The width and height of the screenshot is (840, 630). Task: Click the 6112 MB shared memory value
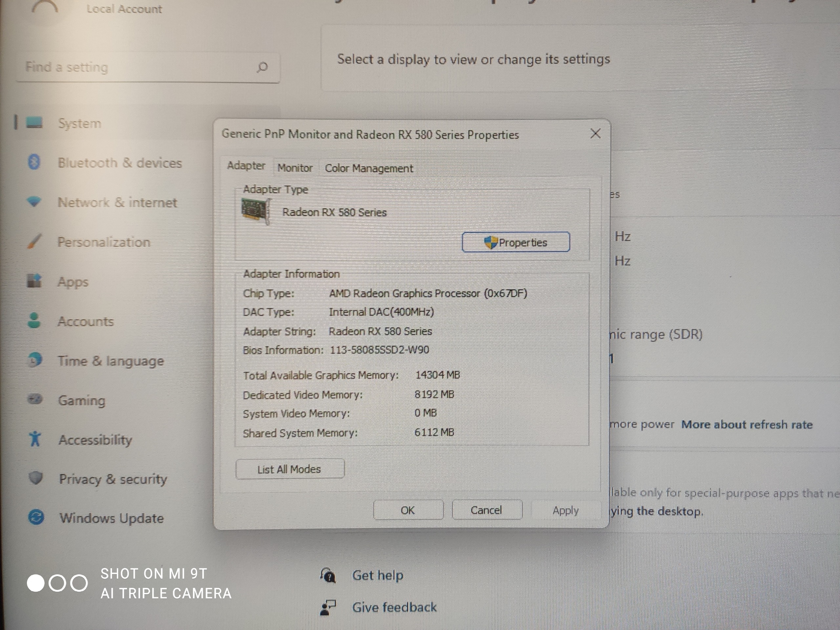[434, 432]
